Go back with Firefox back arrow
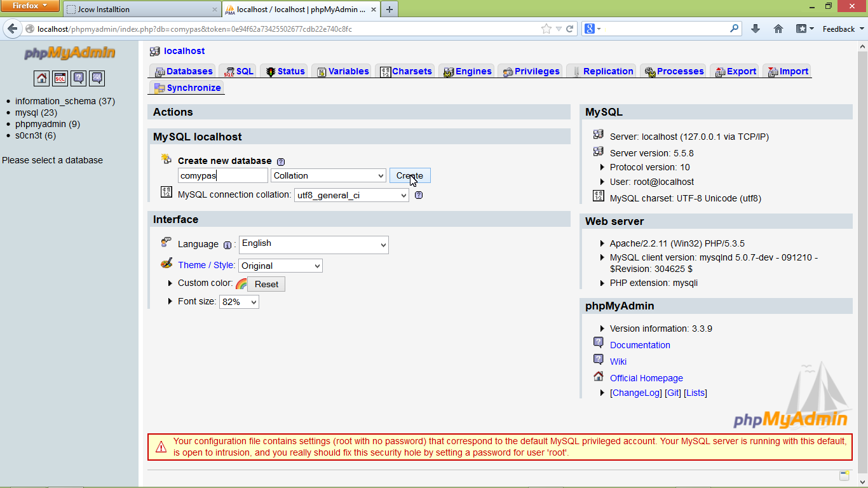 point(12,29)
